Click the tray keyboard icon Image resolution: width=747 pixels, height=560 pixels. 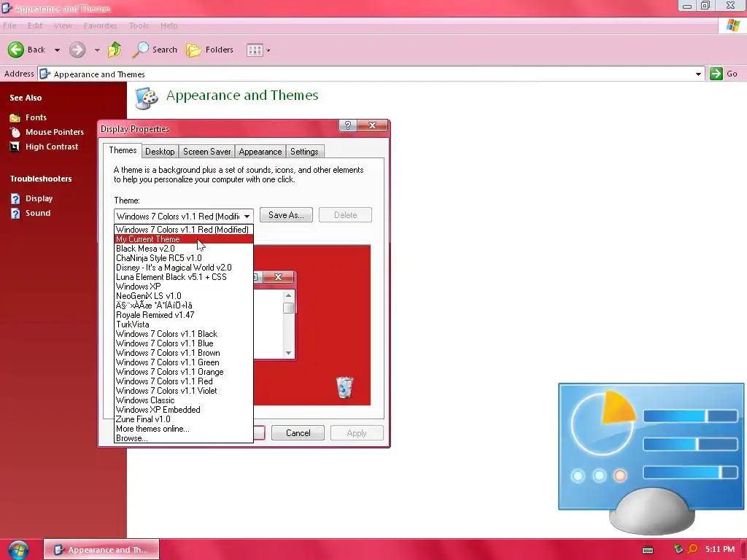648,550
